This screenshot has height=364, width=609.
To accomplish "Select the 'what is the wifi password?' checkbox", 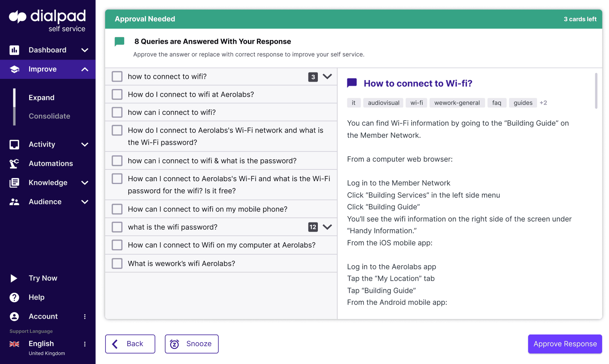I will coord(117,227).
